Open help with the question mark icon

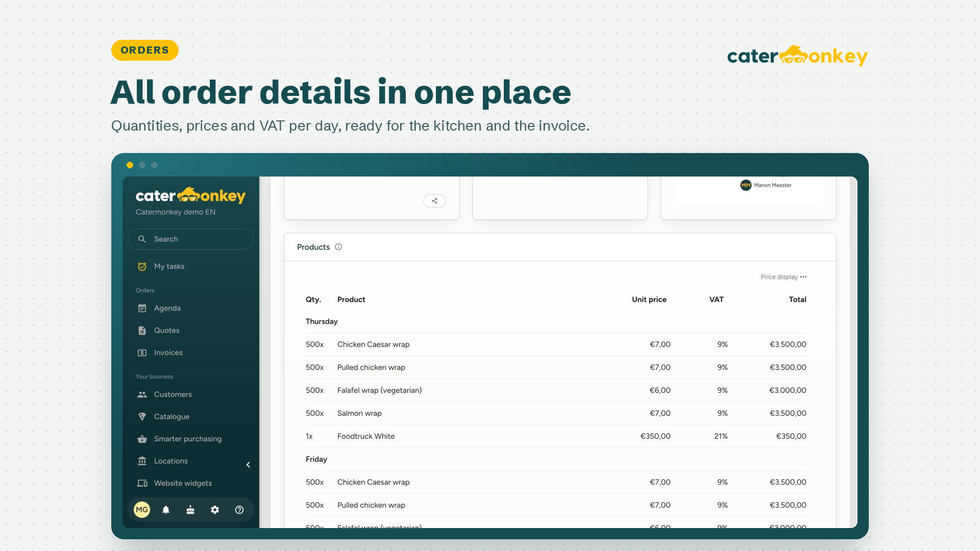click(239, 510)
